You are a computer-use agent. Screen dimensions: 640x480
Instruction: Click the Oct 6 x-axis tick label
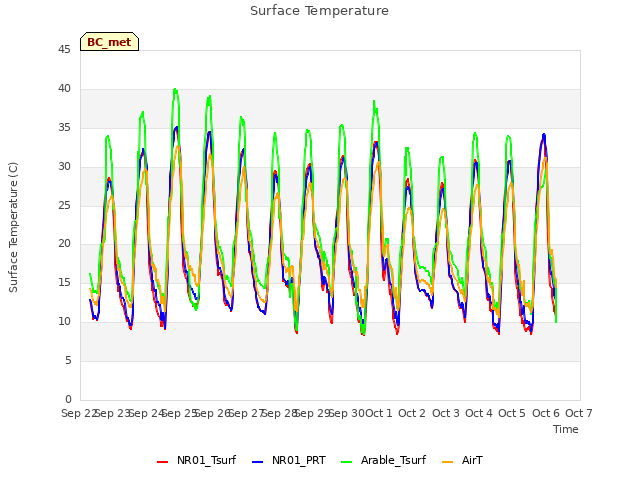tap(546, 413)
